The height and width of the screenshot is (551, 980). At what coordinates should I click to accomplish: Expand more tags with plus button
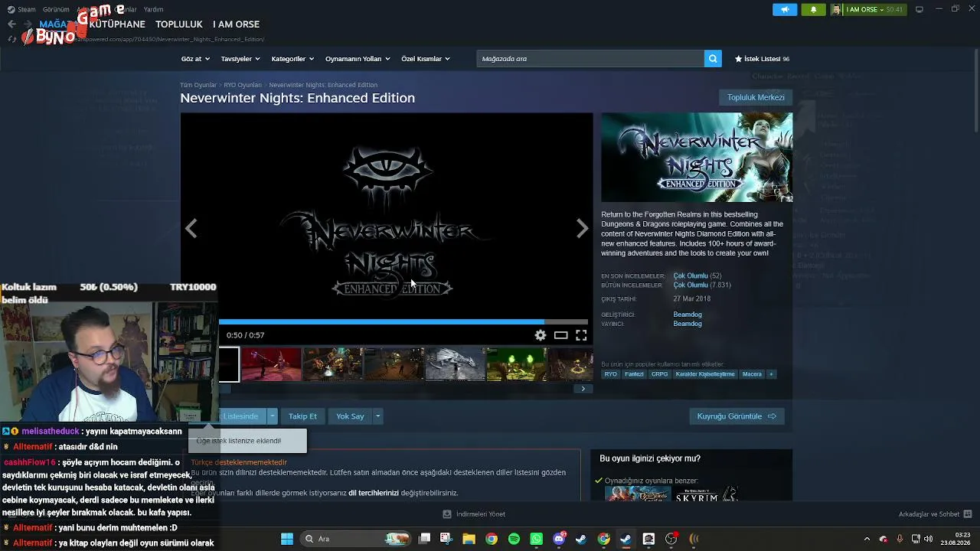point(771,374)
